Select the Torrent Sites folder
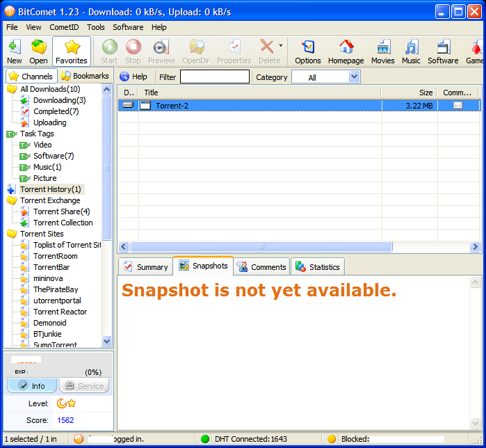This screenshot has height=448, width=486. [42, 234]
